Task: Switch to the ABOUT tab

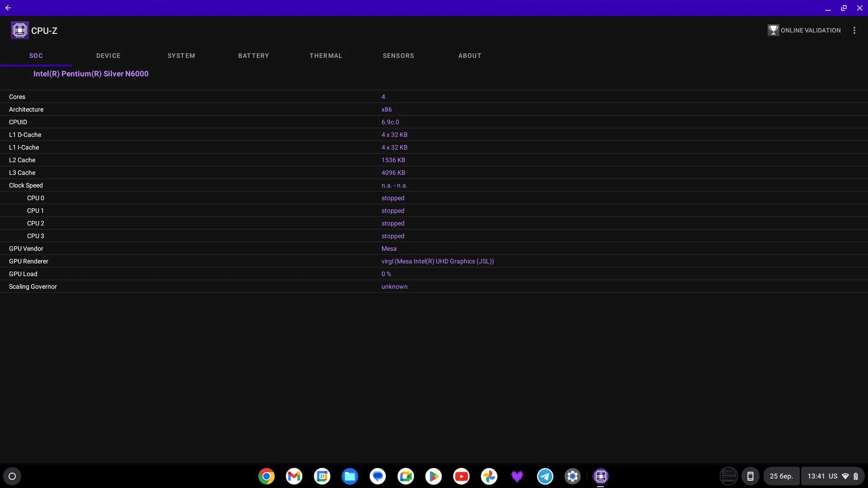Action: pyautogui.click(x=470, y=56)
